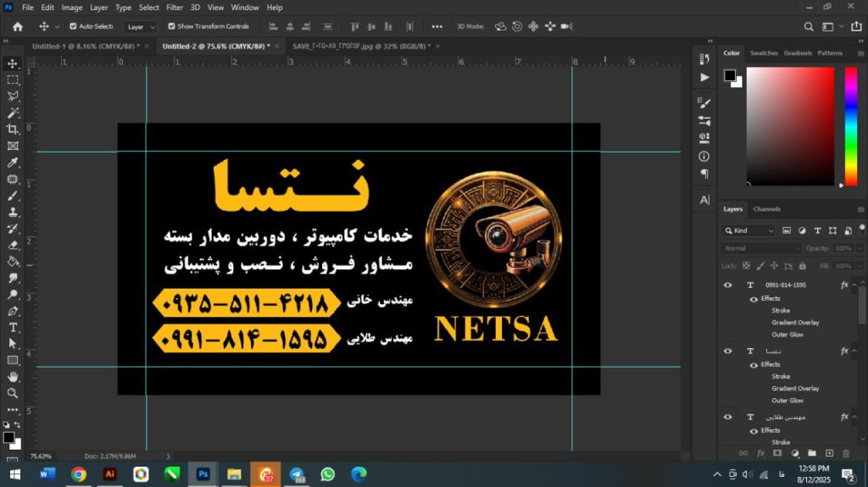868x487 pixels.
Task: Delete layer with trash icon
Action: click(846, 453)
